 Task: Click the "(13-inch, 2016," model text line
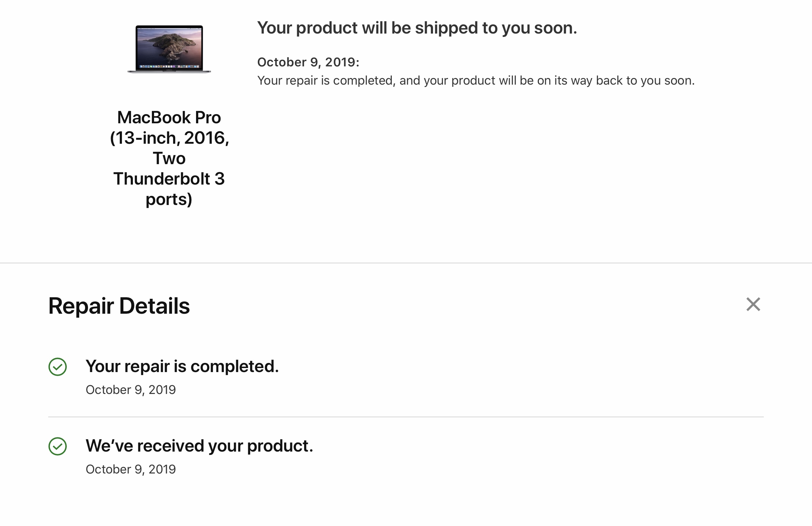pos(169,138)
